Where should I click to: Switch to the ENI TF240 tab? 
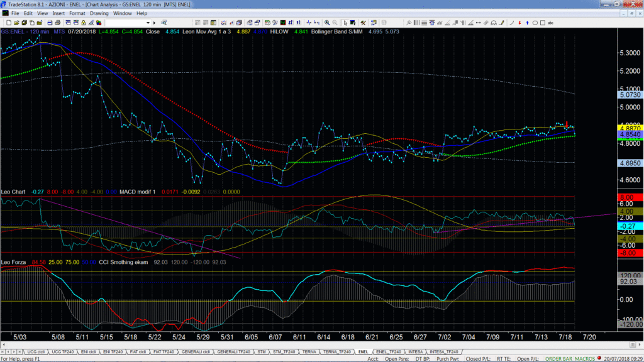pyautogui.click(x=113, y=352)
